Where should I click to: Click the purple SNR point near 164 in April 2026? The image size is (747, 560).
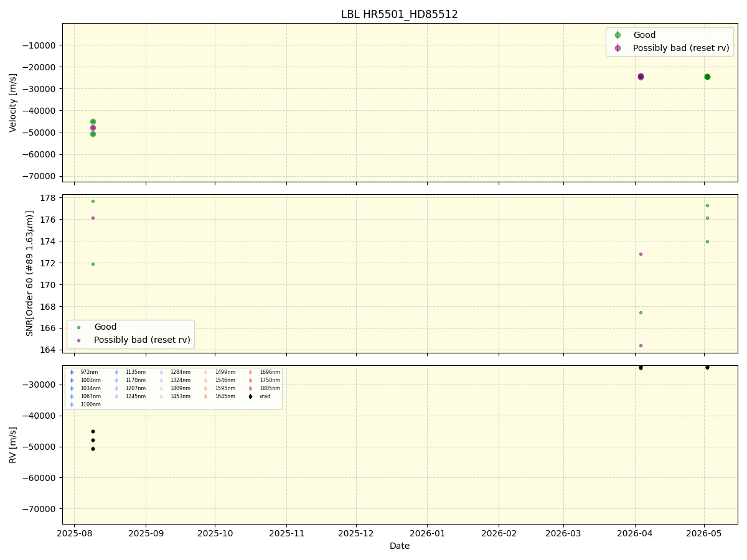[641, 345]
